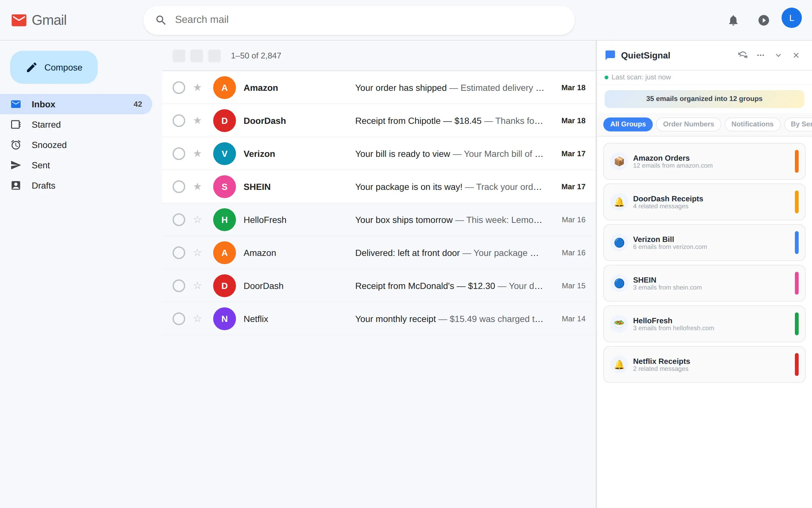Open the Snoozed folder
Image resolution: width=812 pixels, height=508 pixels.
[76, 145]
